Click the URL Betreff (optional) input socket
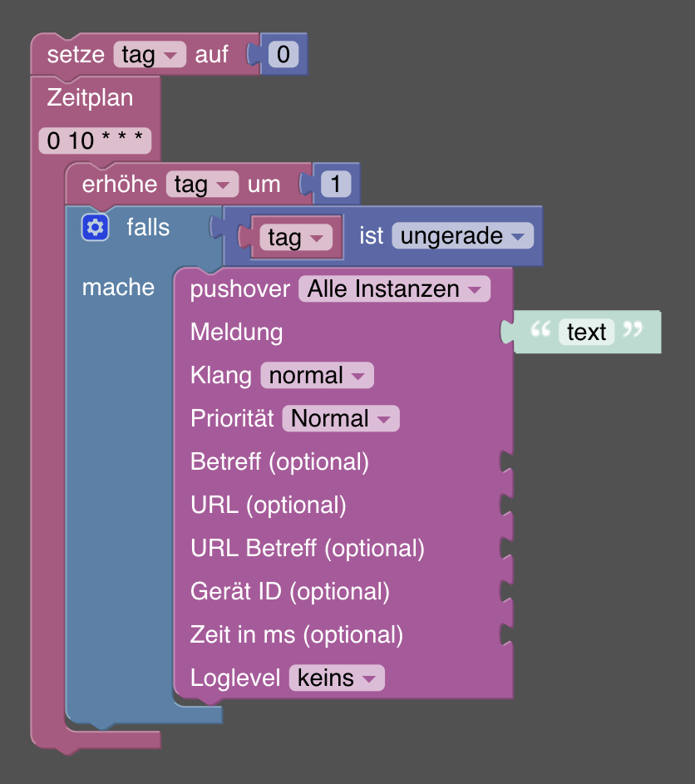 click(506, 549)
